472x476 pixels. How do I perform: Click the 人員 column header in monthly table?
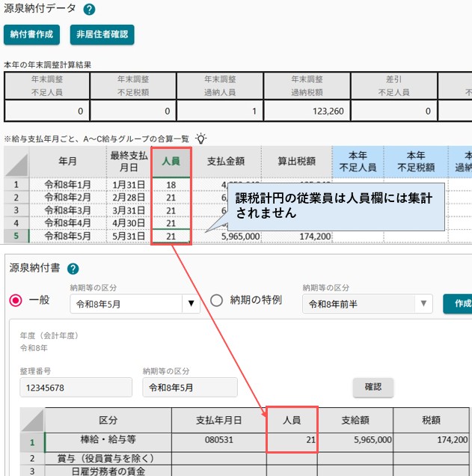[171, 162]
